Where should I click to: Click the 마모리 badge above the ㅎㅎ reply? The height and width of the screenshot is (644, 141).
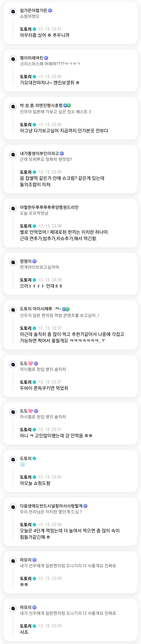pyautogui.click(x=34, y=560)
